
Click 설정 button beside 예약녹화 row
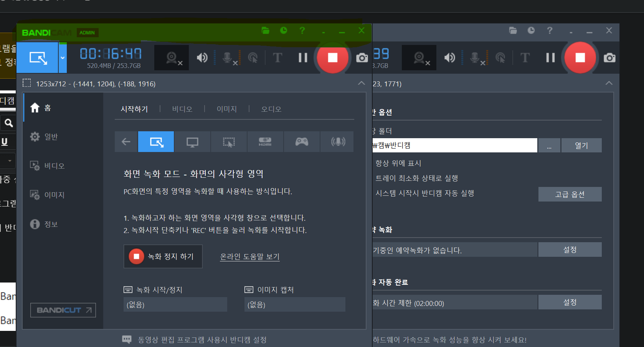570,250
